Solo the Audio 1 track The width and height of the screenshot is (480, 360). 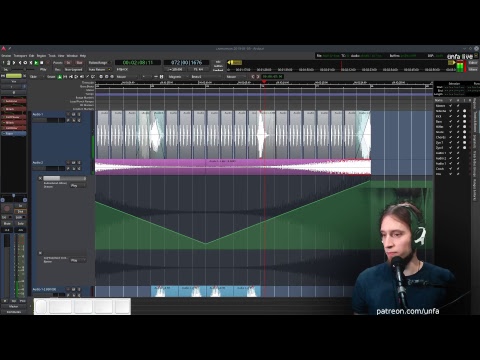pyautogui.click(x=79, y=114)
